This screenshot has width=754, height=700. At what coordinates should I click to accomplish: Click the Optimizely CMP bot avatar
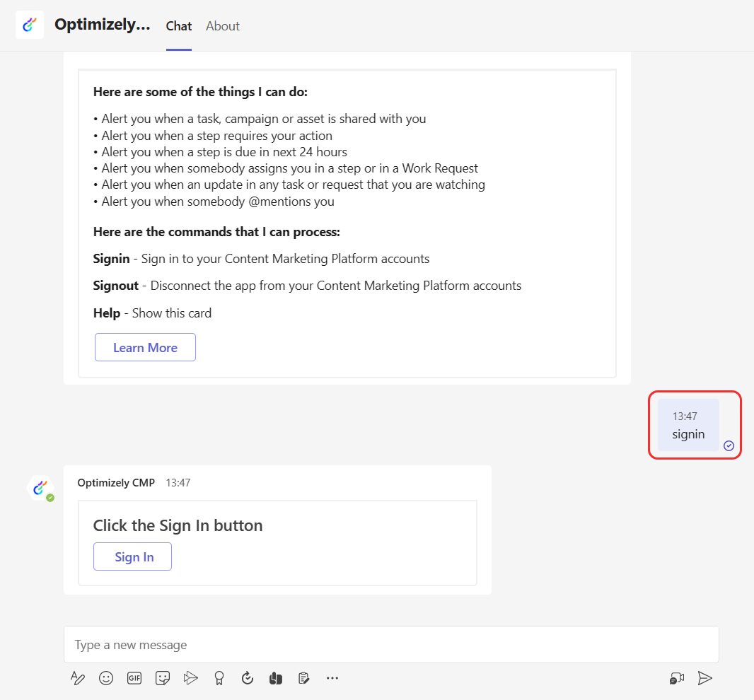pyautogui.click(x=40, y=487)
